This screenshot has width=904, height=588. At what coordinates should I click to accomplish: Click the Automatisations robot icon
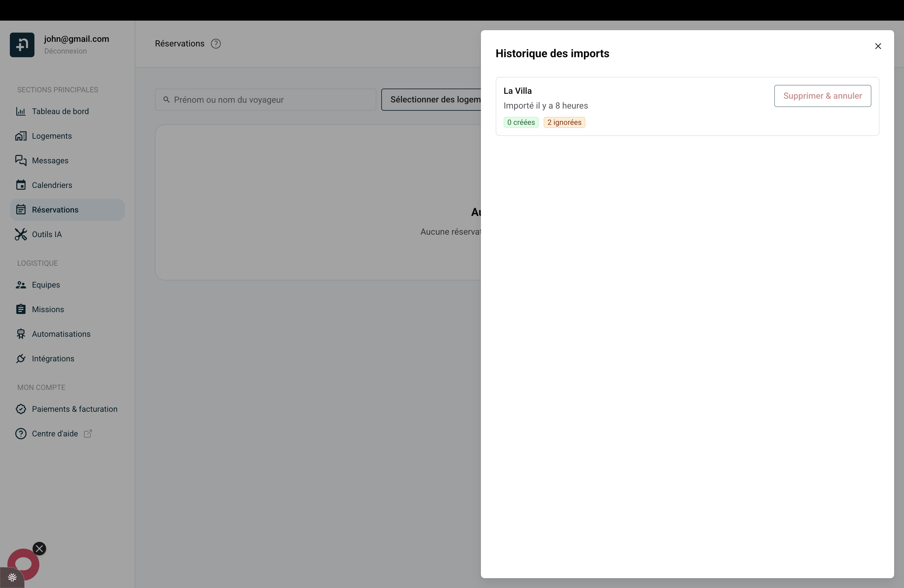point(21,334)
